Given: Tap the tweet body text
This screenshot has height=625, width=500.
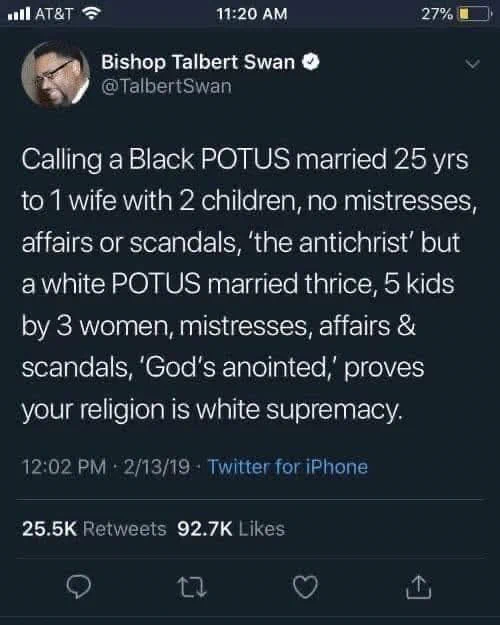Looking at the screenshot, I should point(249,284).
